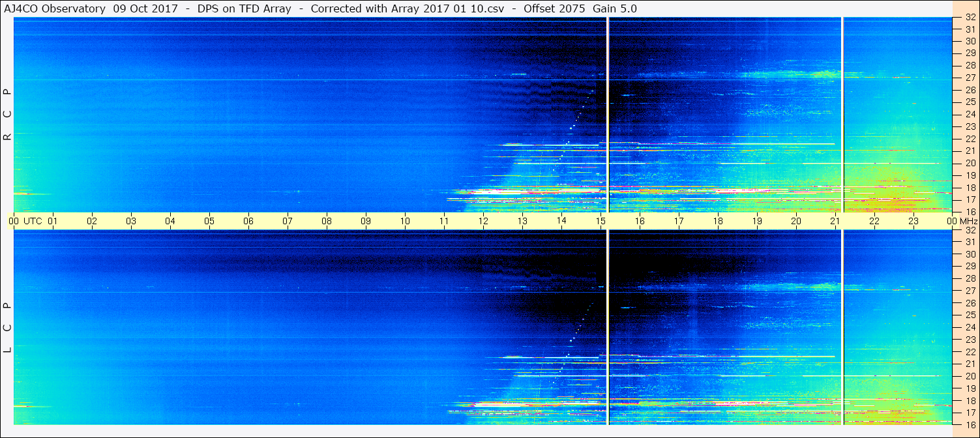Click the 18 hour time axis marker
Viewport: 980px width, 438px height.
[x=718, y=222]
